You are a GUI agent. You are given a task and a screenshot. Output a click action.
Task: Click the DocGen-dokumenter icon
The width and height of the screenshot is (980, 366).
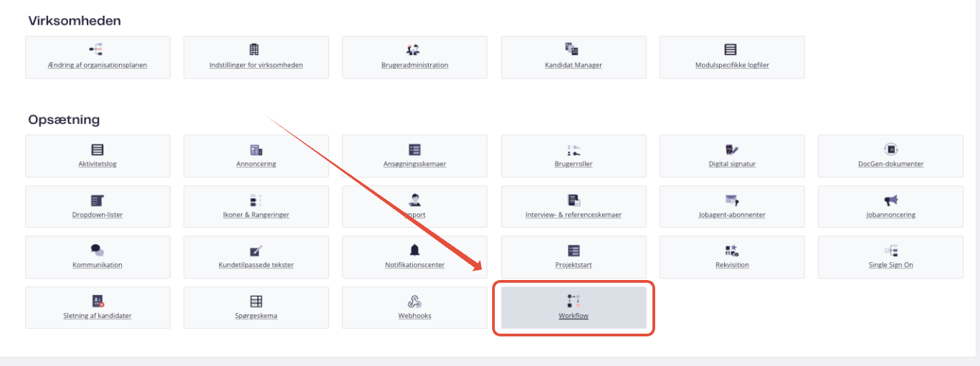(x=891, y=149)
